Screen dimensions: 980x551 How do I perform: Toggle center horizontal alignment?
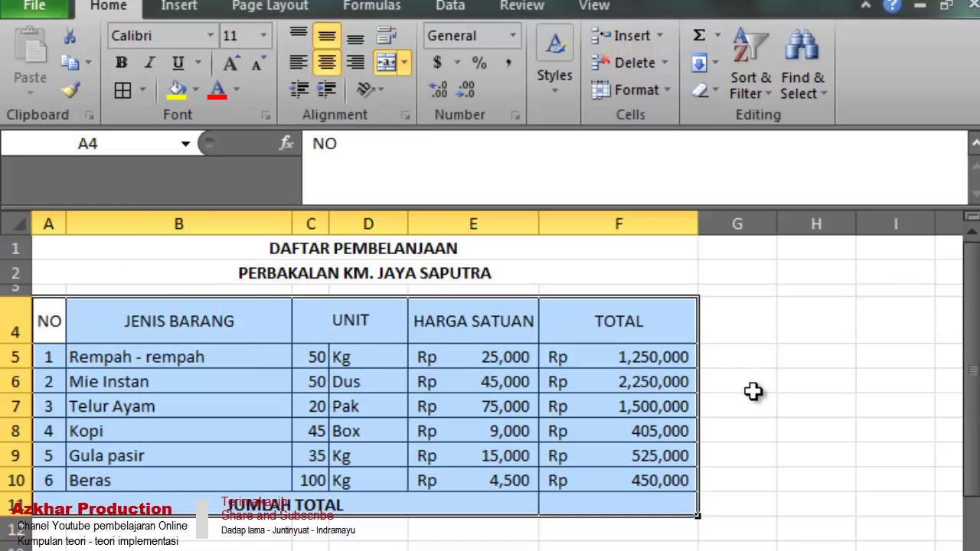click(x=327, y=63)
